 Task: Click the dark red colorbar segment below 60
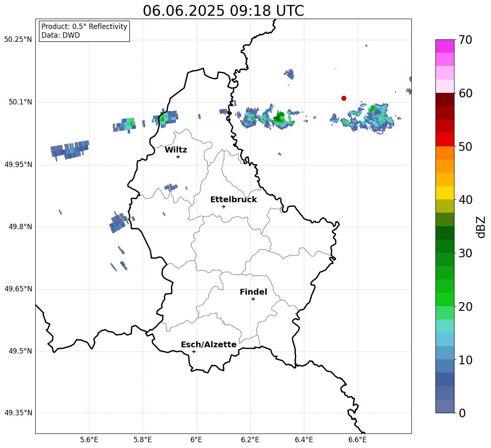click(445, 99)
